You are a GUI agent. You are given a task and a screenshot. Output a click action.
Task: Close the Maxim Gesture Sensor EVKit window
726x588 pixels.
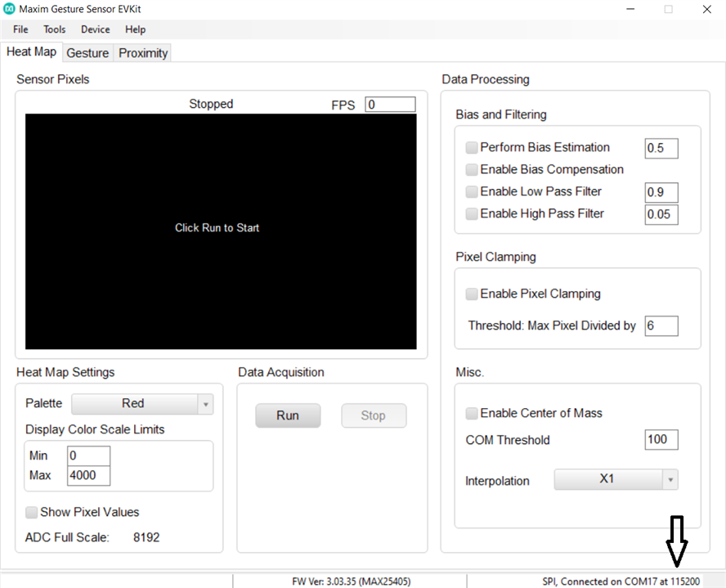point(706,9)
